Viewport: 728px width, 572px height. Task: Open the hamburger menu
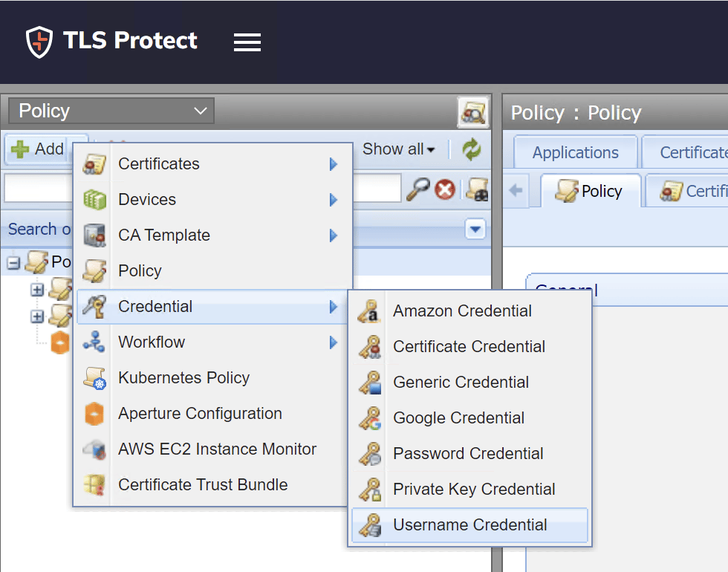[247, 42]
